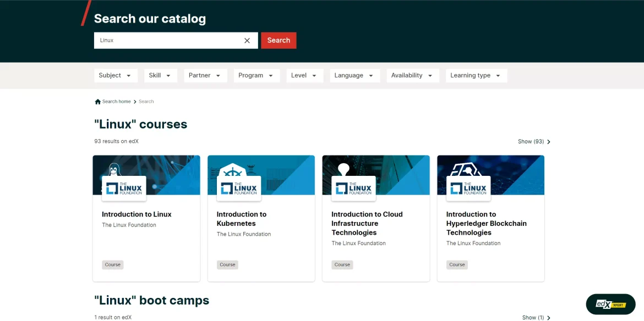Click the Course tag on Hyperledger card
The width and height of the screenshot is (644, 321).
457,265
